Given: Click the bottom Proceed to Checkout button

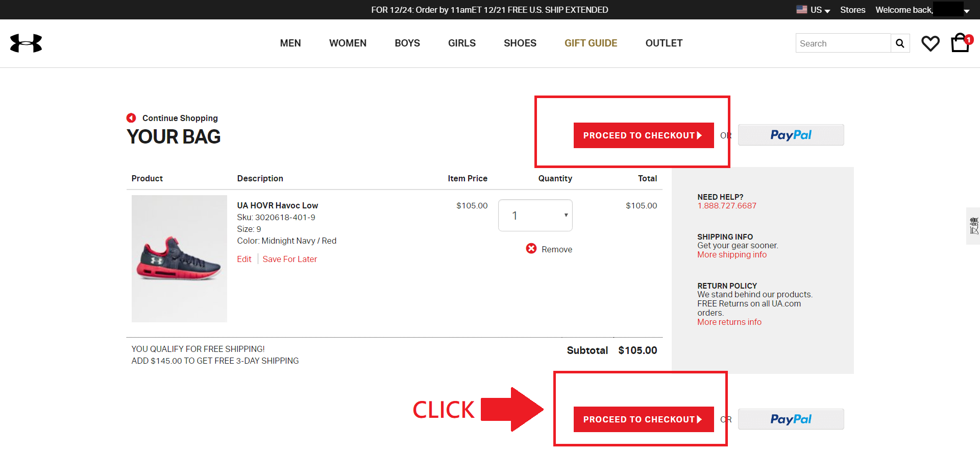Looking at the screenshot, I should (643, 419).
